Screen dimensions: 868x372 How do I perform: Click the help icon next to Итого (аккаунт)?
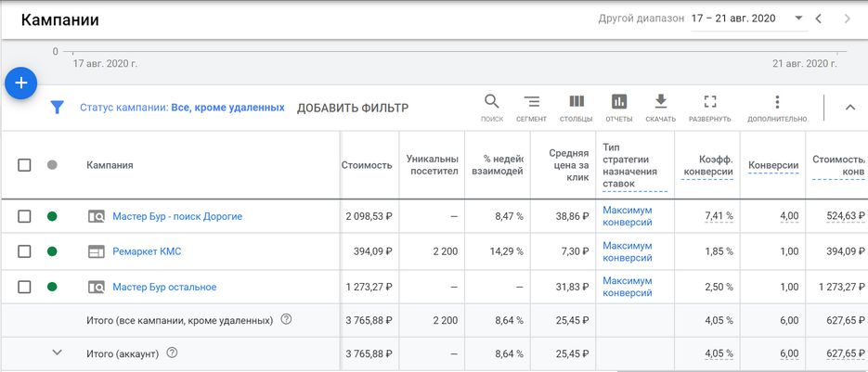172,353
